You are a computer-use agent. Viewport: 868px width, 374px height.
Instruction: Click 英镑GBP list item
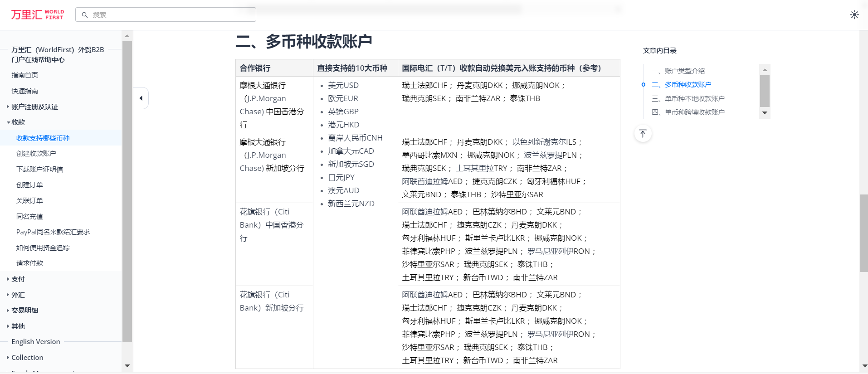coord(343,112)
